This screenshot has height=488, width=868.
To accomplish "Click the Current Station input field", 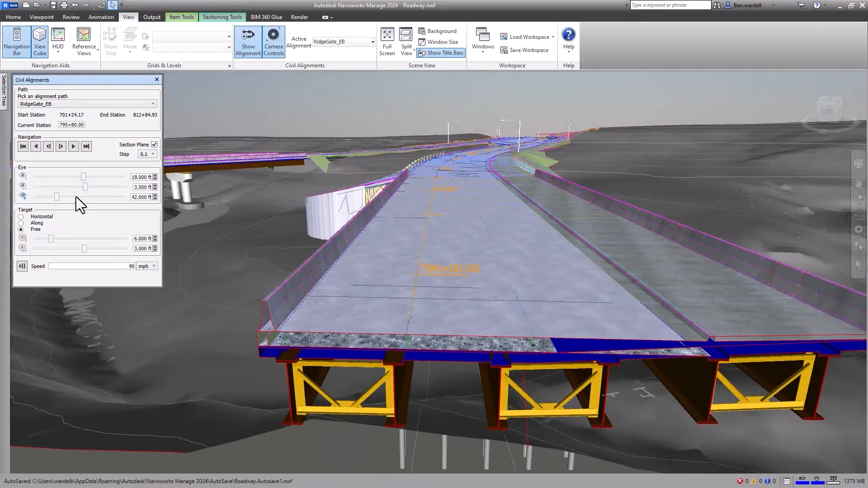I will point(71,125).
